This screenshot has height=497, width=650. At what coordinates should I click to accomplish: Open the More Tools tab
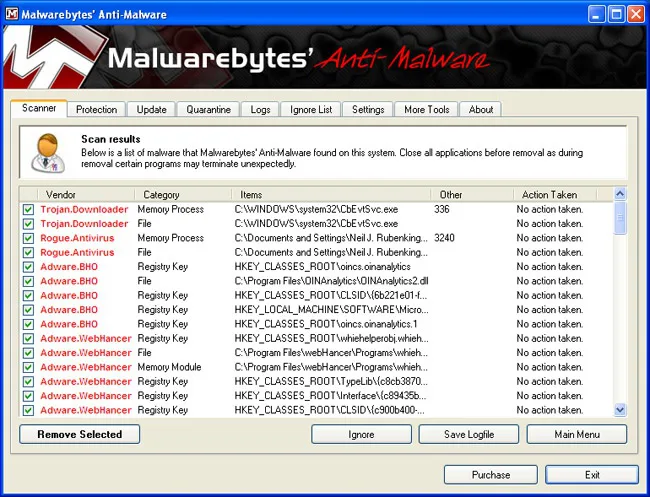tap(427, 110)
